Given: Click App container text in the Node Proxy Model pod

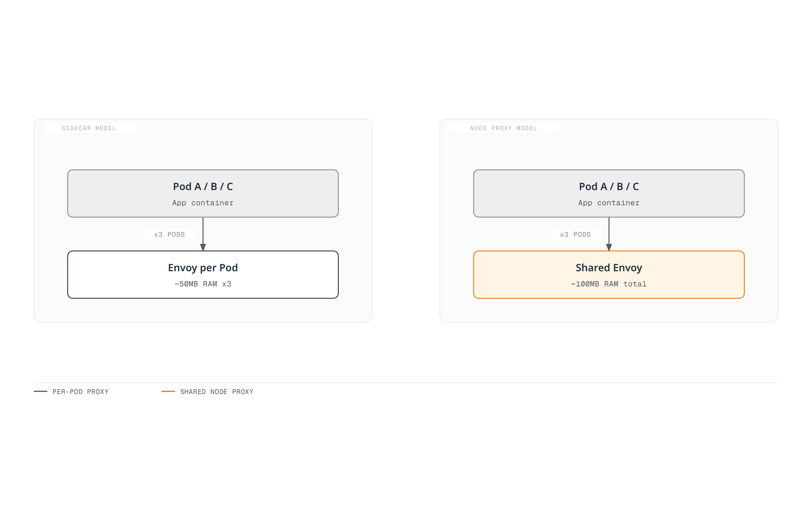Looking at the screenshot, I should tap(609, 203).
